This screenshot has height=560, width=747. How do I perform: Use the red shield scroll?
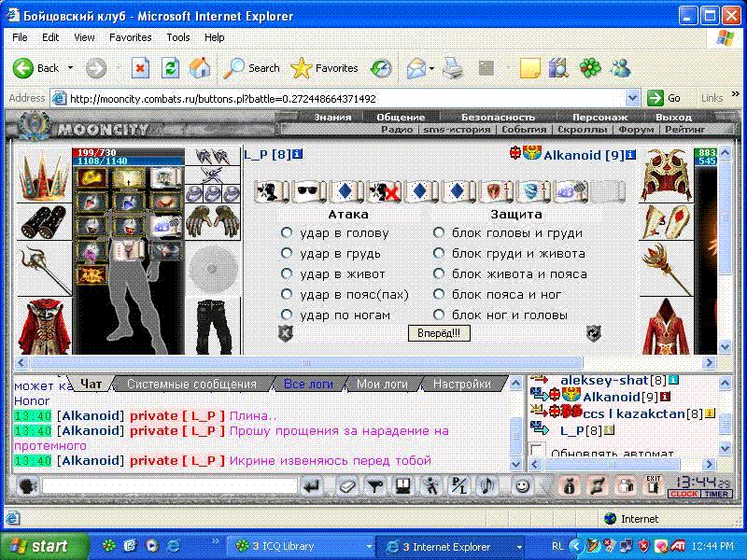pyautogui.click(x=496, y=191)
